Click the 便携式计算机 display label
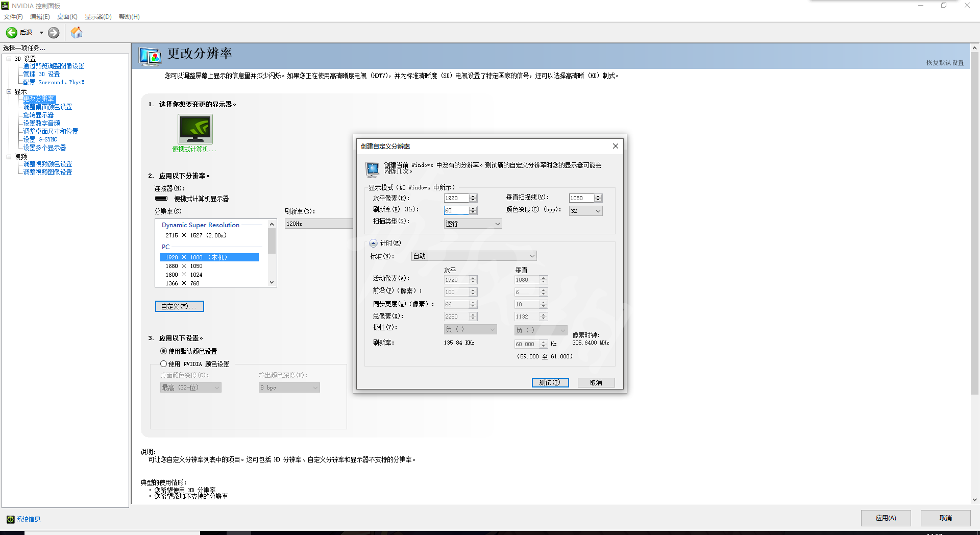The image size is (980, 535). click(x=194, y=149)
